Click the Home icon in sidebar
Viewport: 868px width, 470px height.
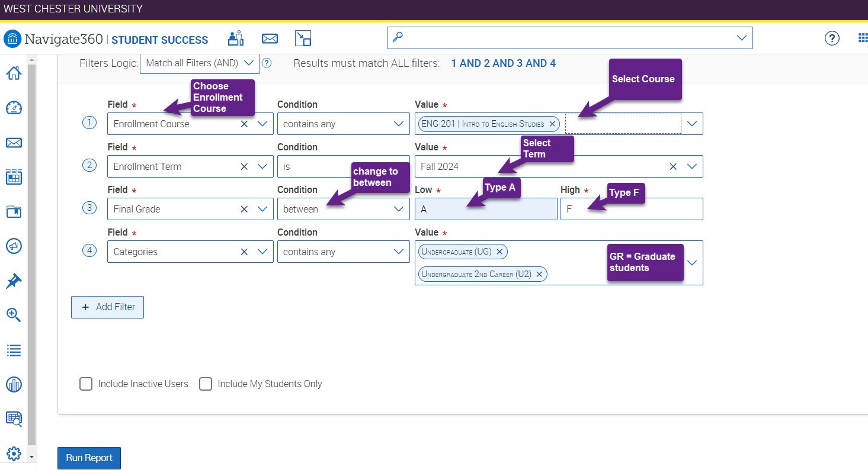click(x=14, y=73)
